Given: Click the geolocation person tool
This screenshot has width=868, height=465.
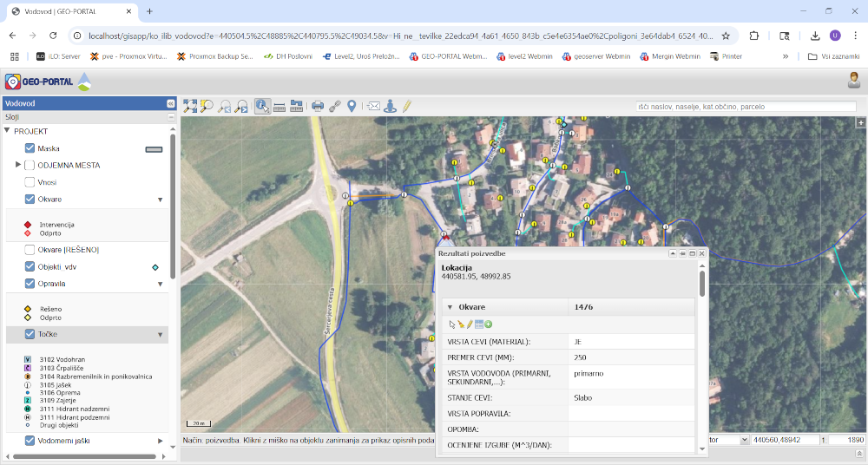Looking at the screenshot, I should pos(391,107).
